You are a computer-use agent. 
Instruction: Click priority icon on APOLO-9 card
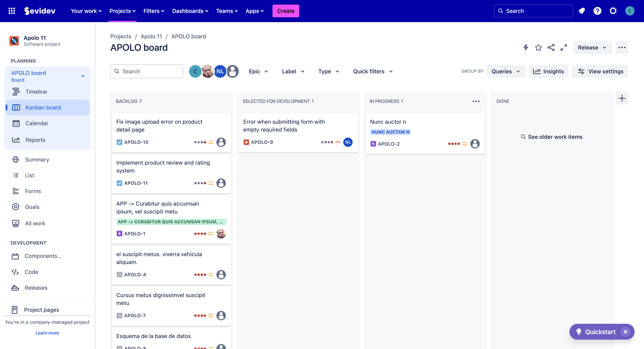[x=338, y=142]
